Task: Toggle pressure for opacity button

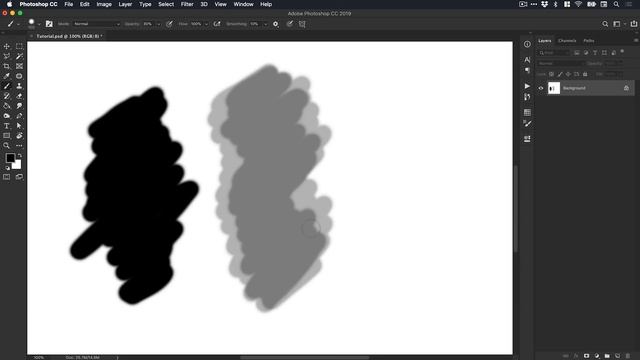Action: 169,24
